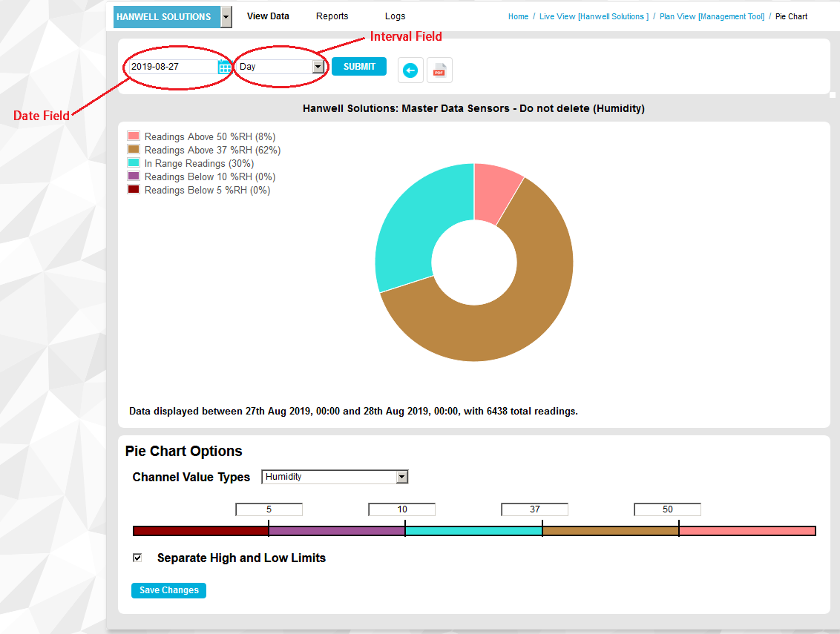Open the Reports menu
This screenshot has width=840, height=634.
point(332,16)
